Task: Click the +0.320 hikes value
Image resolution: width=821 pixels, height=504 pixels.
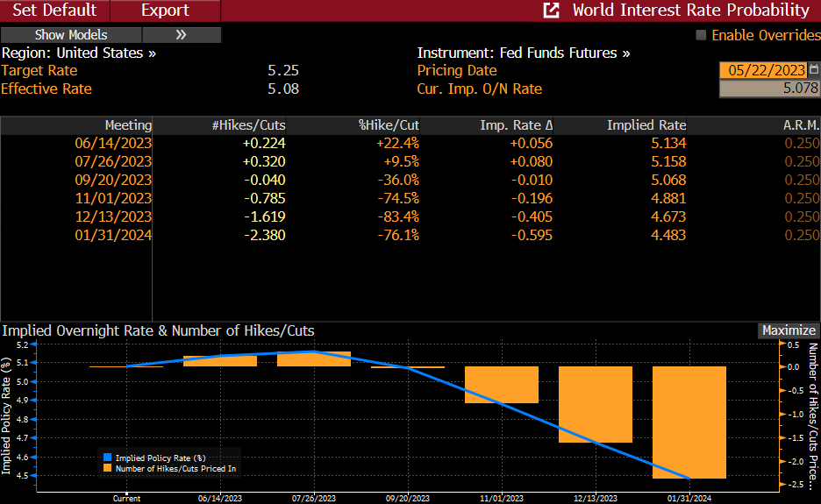Action: pyautogui.click(x=264, y=161)
